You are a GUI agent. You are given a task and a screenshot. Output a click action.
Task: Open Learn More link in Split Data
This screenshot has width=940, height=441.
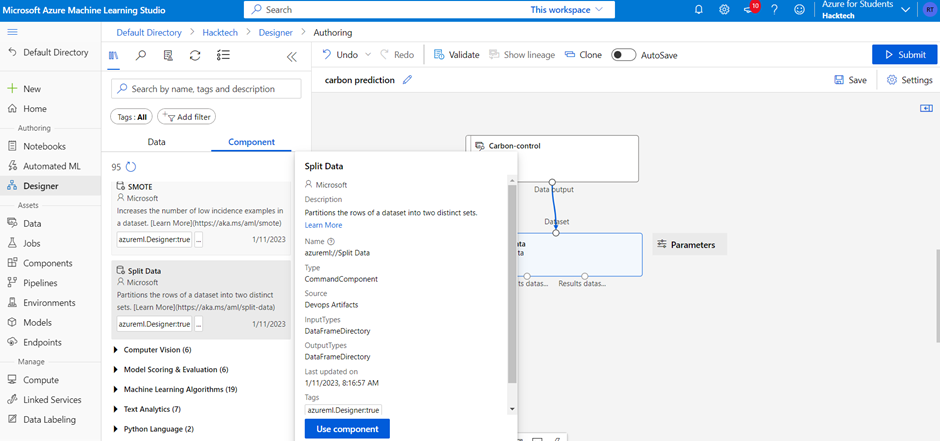(x=323, y=225)
